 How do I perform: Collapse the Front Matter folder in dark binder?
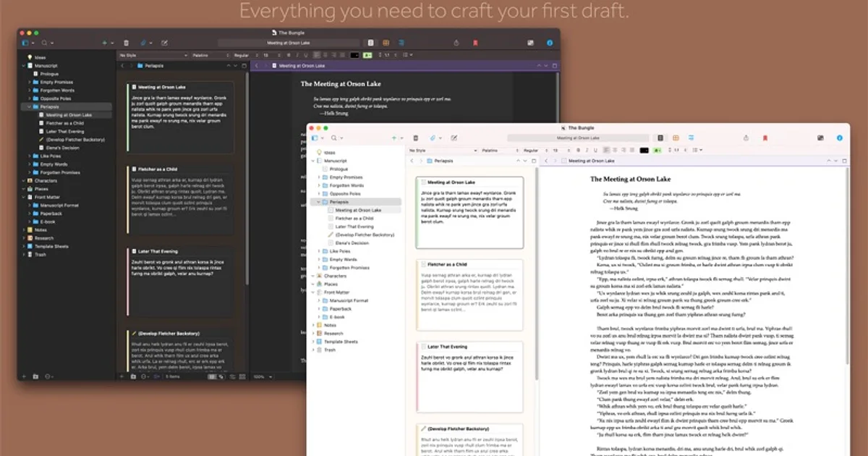pyautogui.click(x=24, y=197)
